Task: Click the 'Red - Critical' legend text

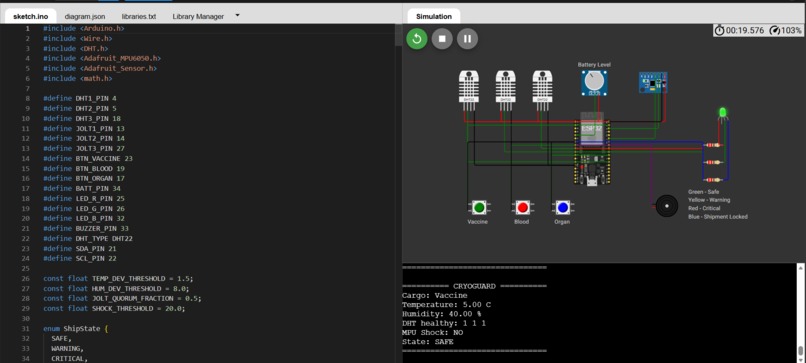Action: [x=704, y=208]
